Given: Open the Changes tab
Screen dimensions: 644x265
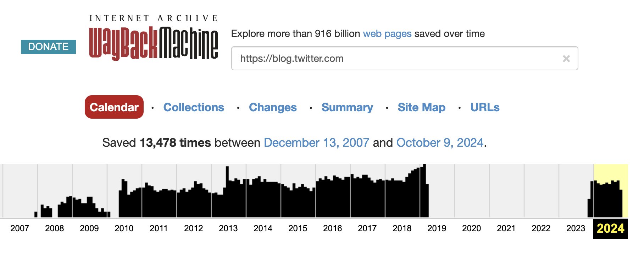Looking at the screenshot, I should pos(273,107).
